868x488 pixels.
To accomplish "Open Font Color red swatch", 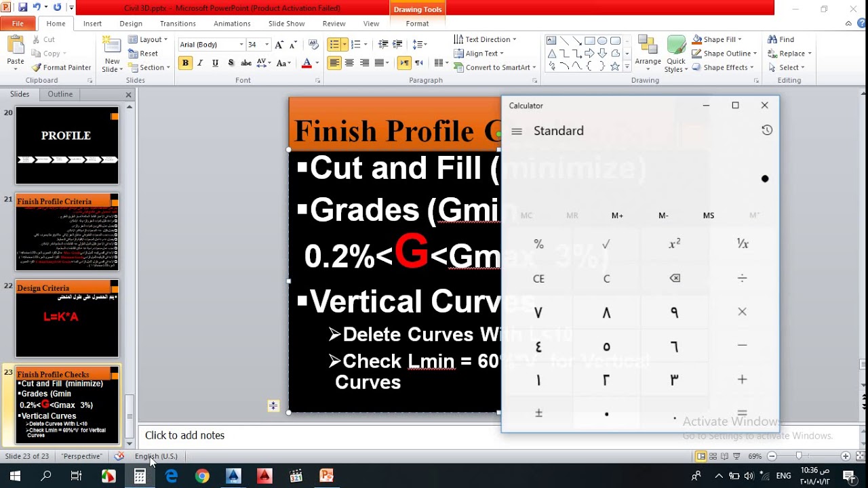I will tap(307, 63).
